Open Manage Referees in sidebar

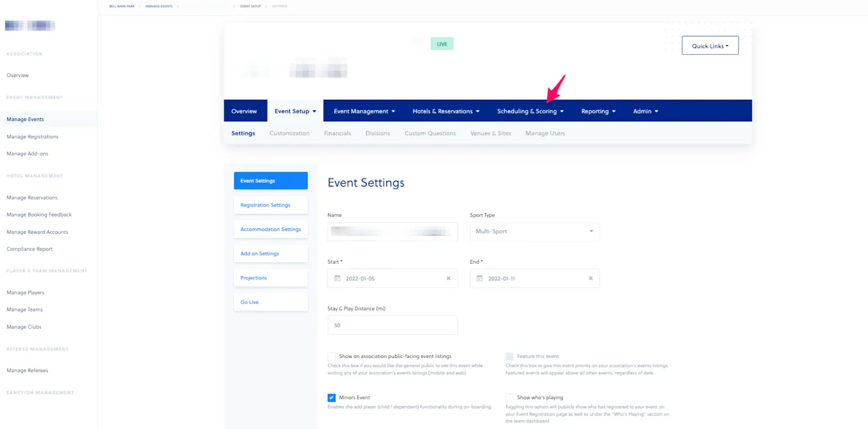tap(28, 370)
